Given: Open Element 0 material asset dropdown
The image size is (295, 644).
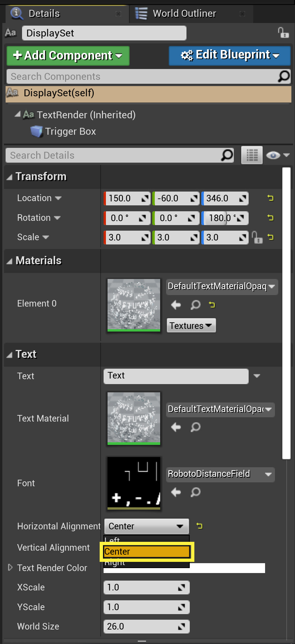Looking at the screenshot, I should point(222,287).
